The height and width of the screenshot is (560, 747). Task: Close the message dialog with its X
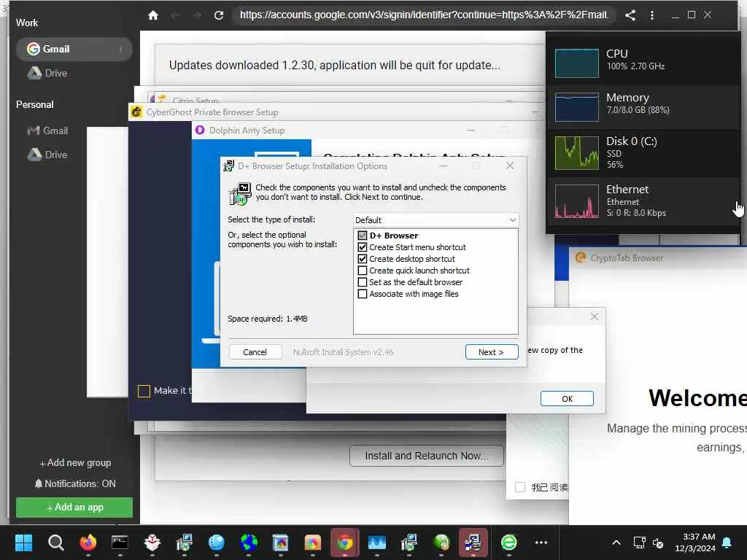tap(594, 316)
